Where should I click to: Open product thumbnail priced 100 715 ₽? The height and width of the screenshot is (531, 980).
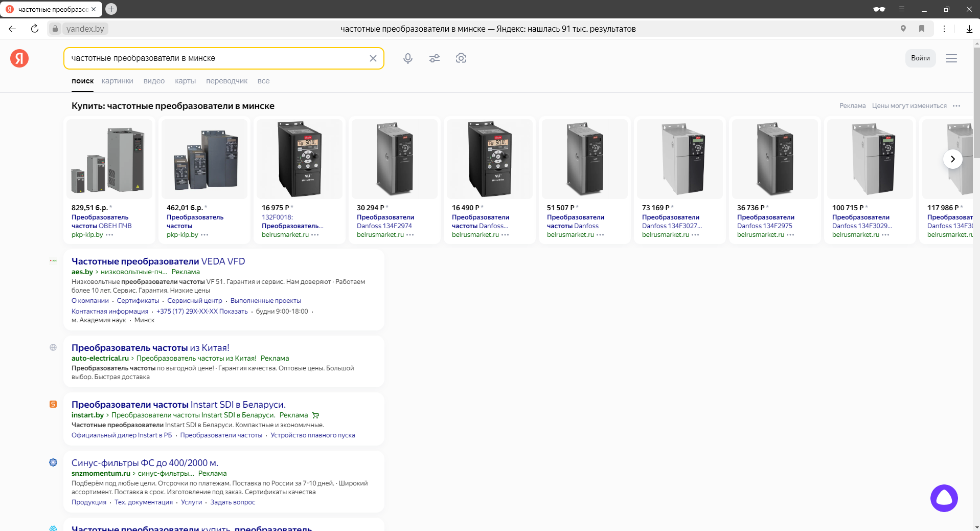pyautogui.click(x=870, y=159)
